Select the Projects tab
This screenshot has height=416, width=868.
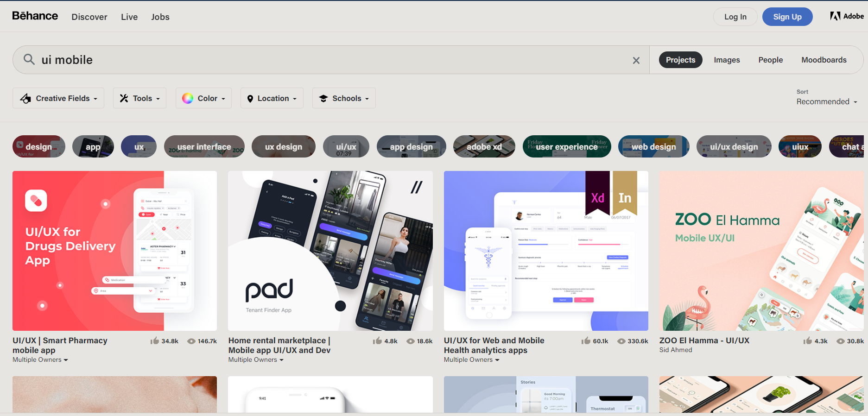click(680, 60)
